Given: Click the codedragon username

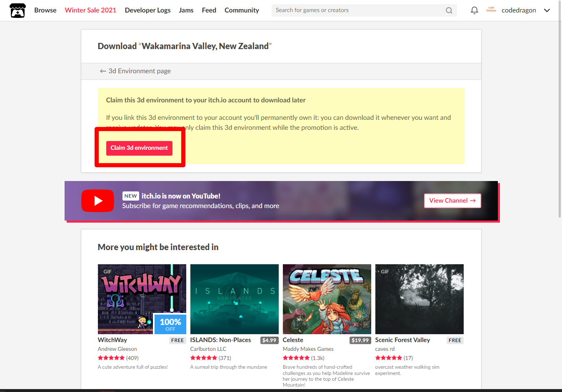Looking at the screenshot, I should (x=519, y=10).
